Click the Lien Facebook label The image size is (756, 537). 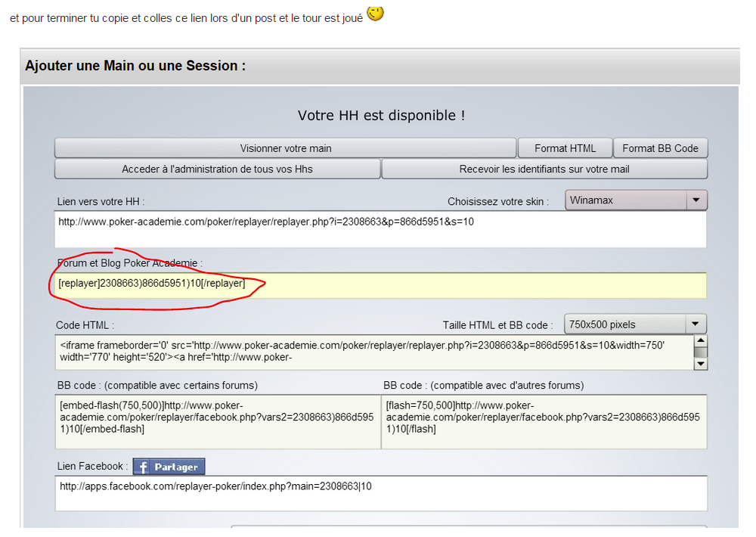click(92, 466)
